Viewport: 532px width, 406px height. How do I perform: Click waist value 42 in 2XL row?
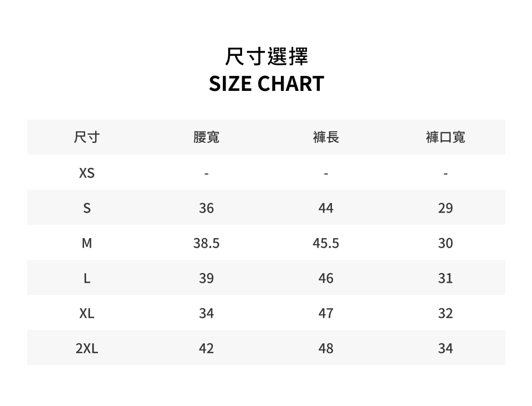pyautogui.click(x=206, y=349)
